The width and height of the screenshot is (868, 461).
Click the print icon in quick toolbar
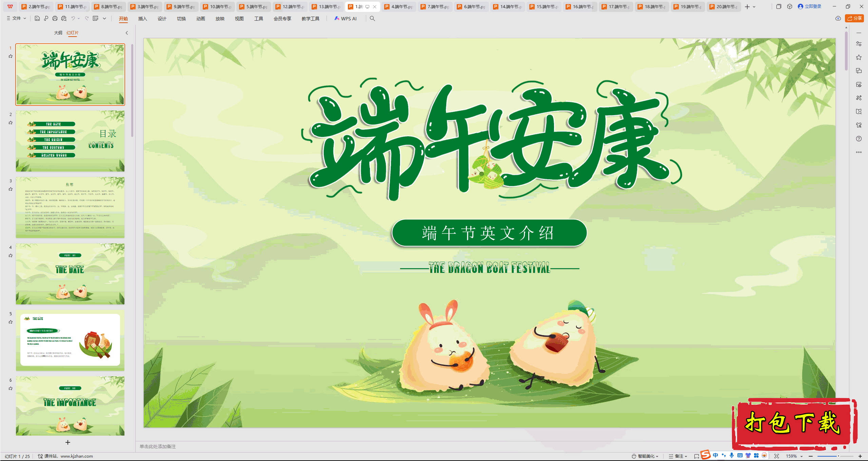pyautogui.click(x=55, y=19)
